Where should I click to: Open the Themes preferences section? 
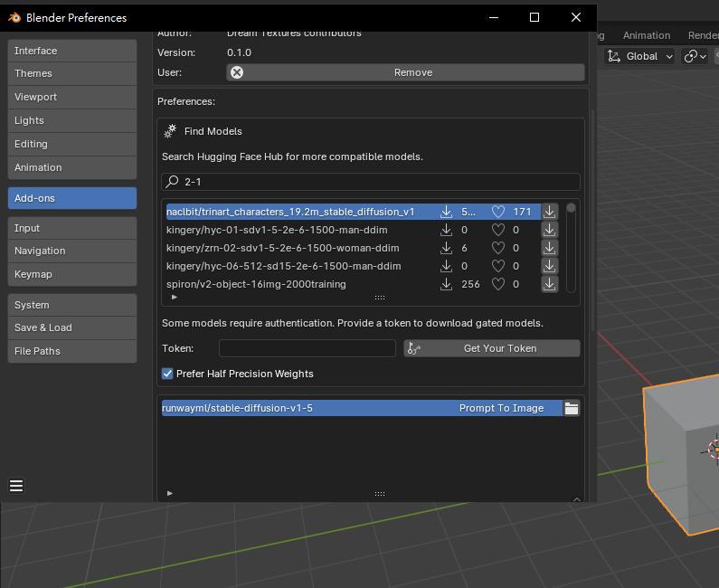coord(72,73)
